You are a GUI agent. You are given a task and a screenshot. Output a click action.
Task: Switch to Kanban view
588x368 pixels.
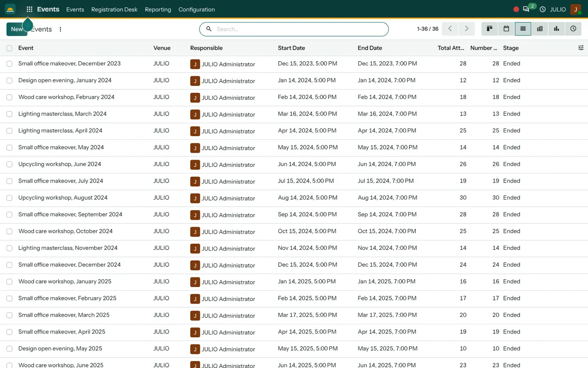[490, 29]
